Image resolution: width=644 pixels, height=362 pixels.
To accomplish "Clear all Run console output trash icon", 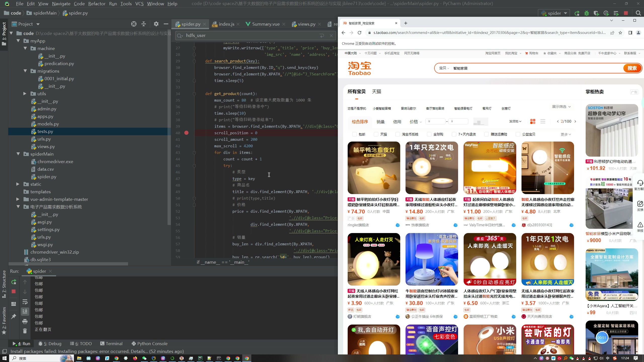I will (25, 331).
